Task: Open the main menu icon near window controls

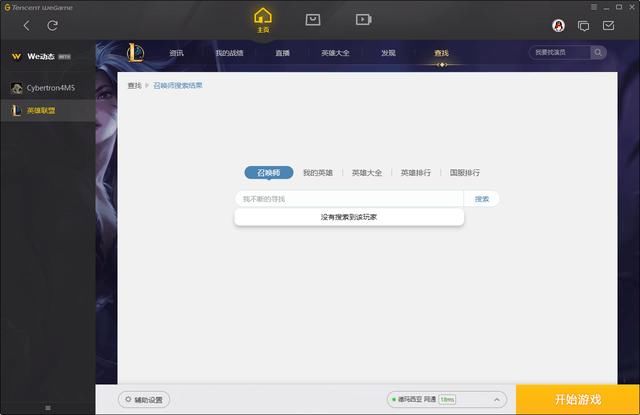Action: point(594,7)
